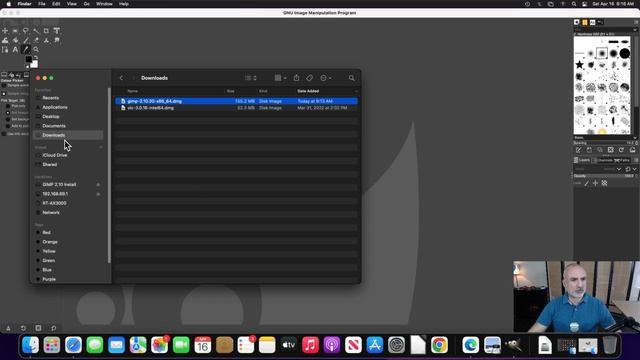
Task: Open the brush tag filter dropdown
Action: (635, 29)
